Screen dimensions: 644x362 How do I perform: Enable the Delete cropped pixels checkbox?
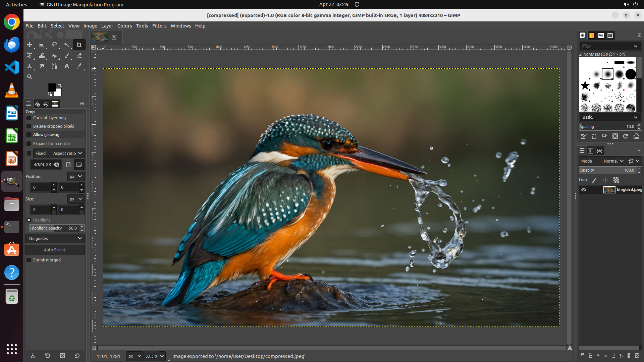(29, 126)
